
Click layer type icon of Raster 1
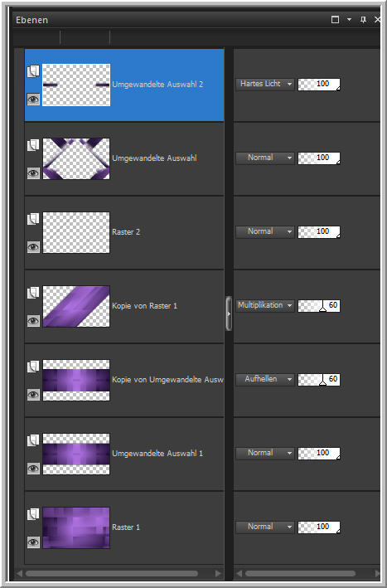[33, 514]
